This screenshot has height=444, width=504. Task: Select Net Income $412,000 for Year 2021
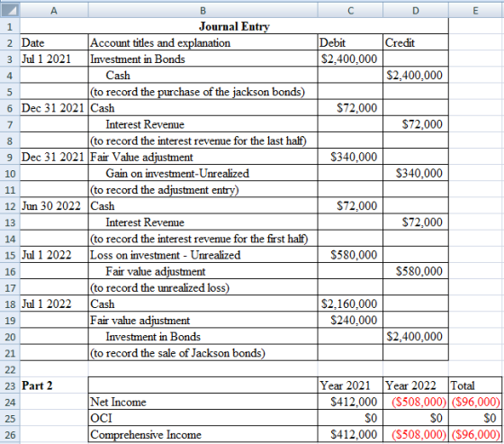[x=350, y=402]
